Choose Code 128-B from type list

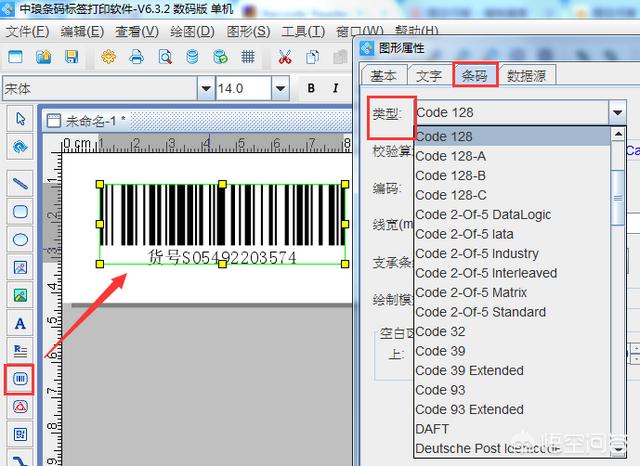(x=512, y=175)
